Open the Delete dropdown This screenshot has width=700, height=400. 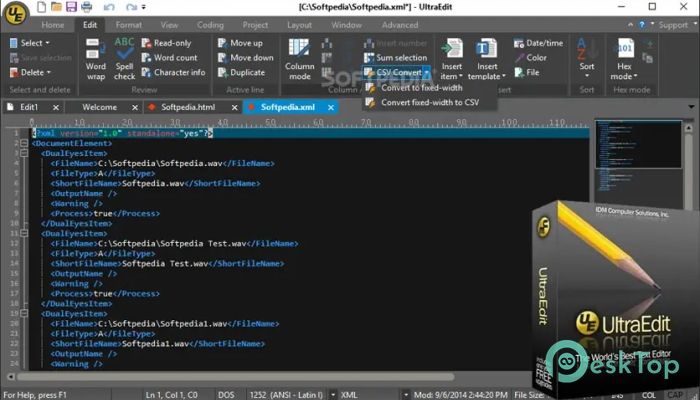30,72
